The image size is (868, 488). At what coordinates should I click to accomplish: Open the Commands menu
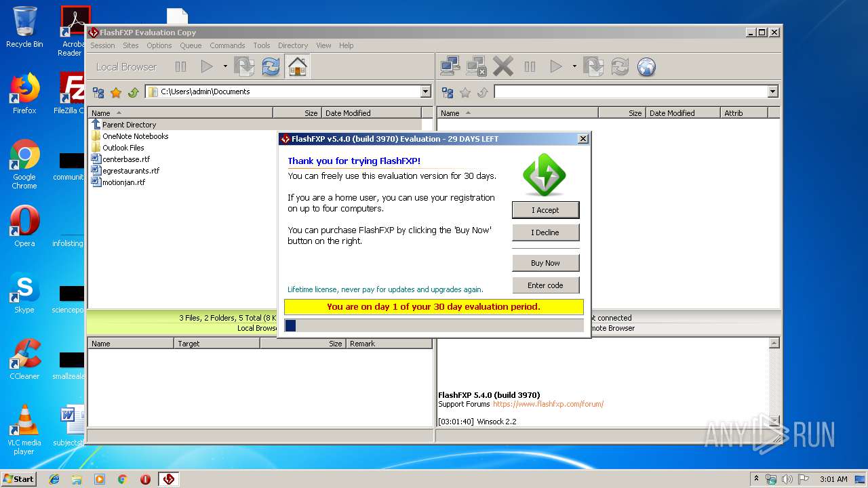pyautogui.click(x=227, y=45)
